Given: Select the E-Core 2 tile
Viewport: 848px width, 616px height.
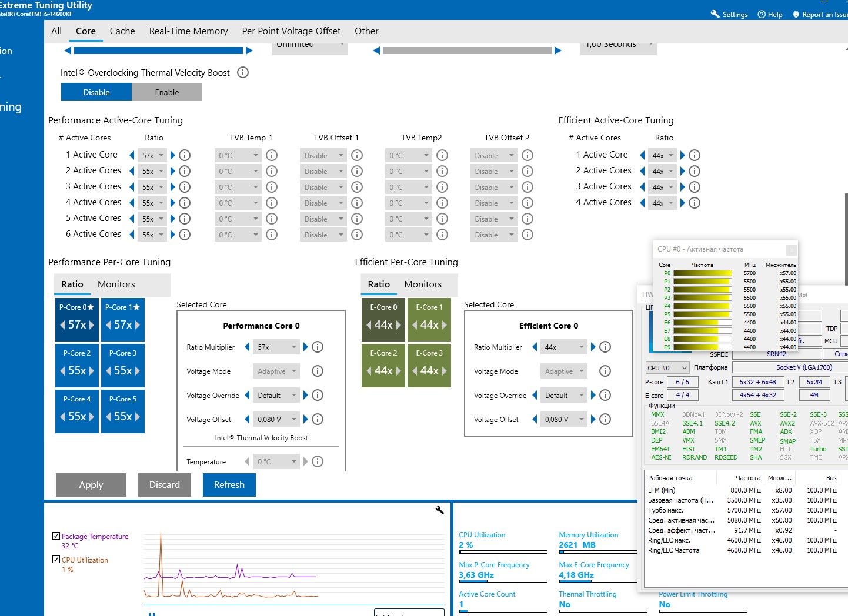Looking at the screenshot, I should 383,364.
